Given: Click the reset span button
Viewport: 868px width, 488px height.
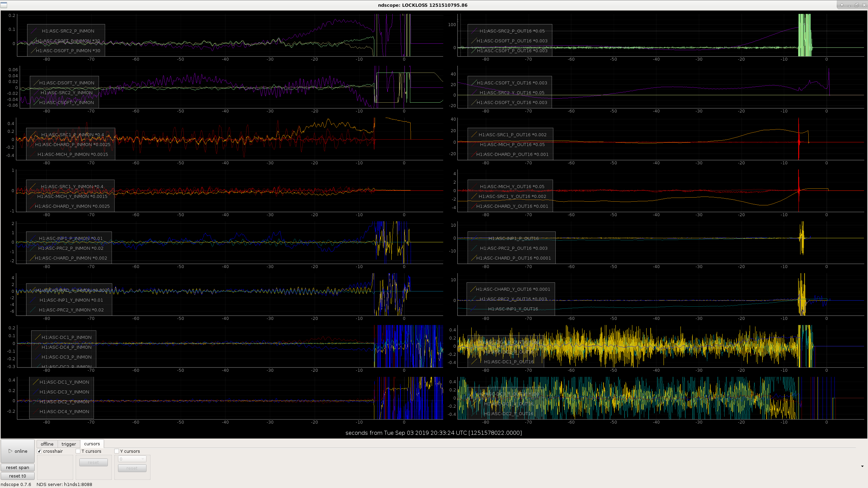Looking at the screenshot, I should click(x=18, y=467).
